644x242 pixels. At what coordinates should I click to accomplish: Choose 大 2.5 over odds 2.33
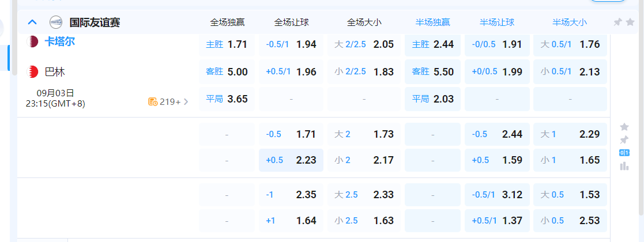coord(364,195)
